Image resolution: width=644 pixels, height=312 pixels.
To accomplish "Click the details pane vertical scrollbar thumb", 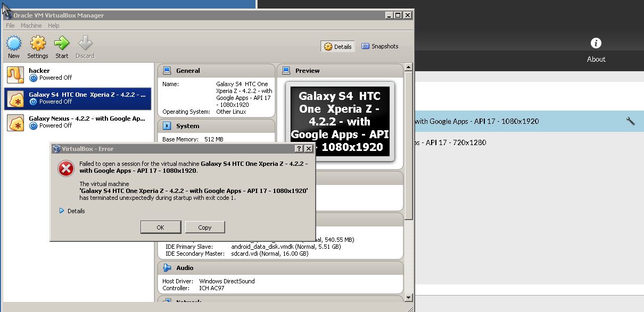I will [x=409, y=145].
